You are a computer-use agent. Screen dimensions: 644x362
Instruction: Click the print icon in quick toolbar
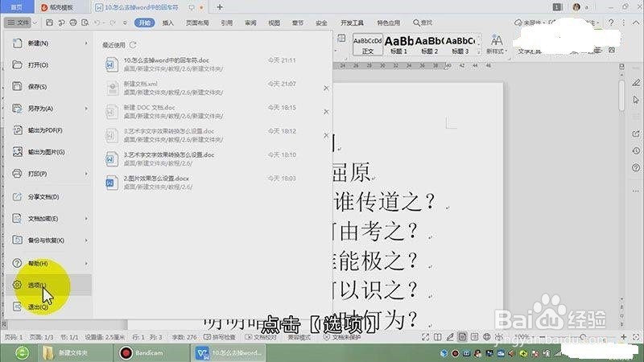pos(73,23)
